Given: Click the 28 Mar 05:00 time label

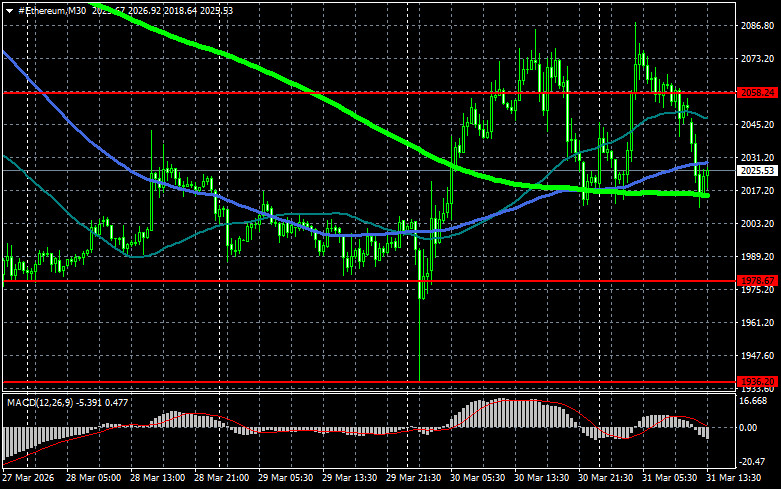Looking at the screenshot, I should [93, 478].
